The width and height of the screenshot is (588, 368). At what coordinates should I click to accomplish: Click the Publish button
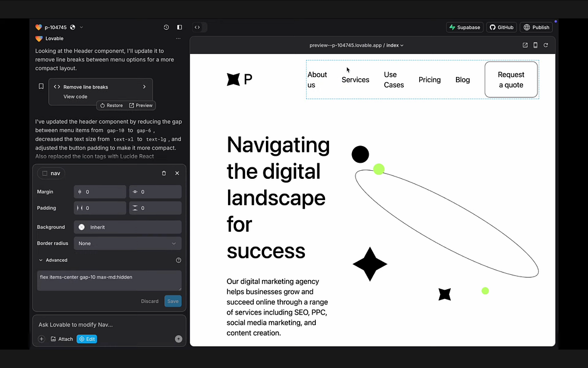pos(537,28)
